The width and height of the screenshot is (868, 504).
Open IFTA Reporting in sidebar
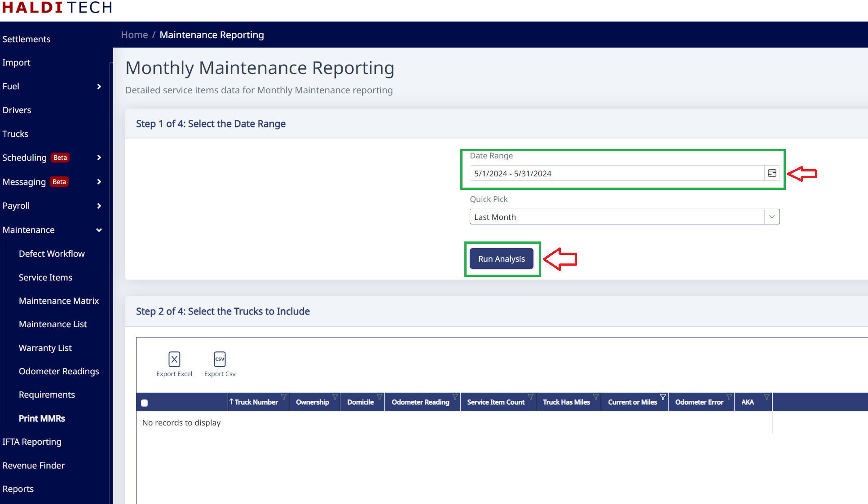[x=32, y=442]
